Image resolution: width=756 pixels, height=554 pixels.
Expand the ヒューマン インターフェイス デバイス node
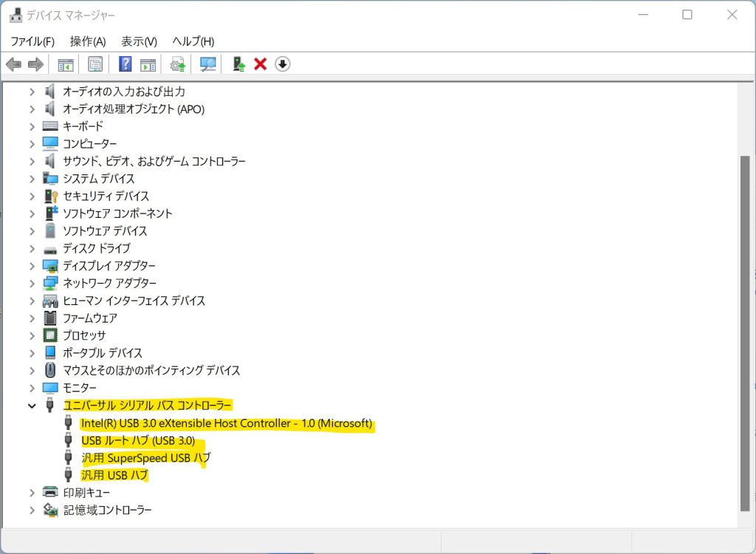(32, 301)
